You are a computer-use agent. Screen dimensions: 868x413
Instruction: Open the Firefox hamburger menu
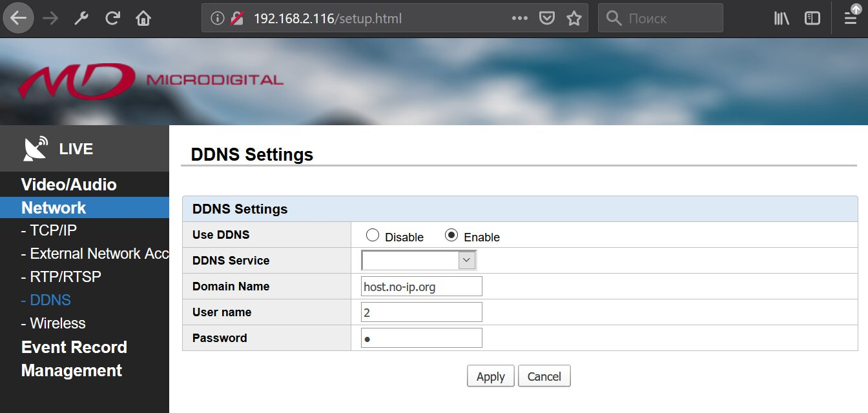851,18
